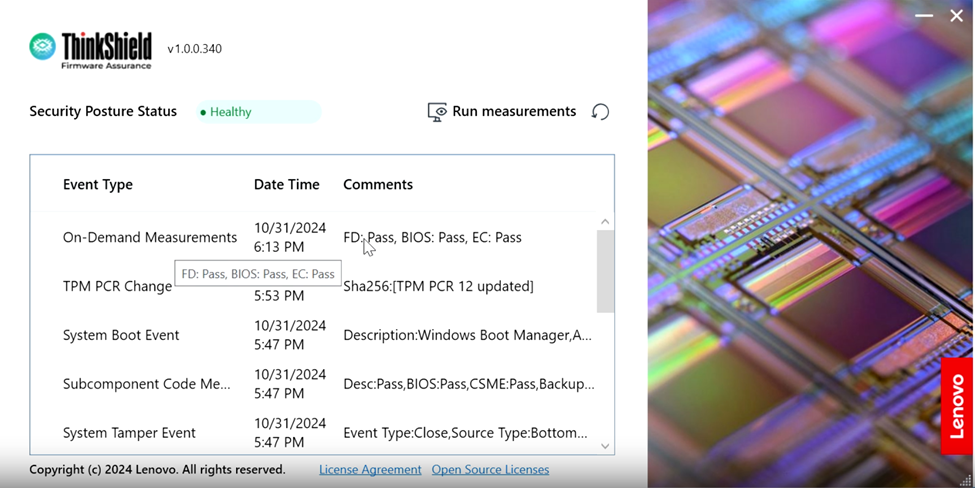975x488 pixels.
Task: Select the Subcomponent Code Me... row
Action: pos(314,384)
